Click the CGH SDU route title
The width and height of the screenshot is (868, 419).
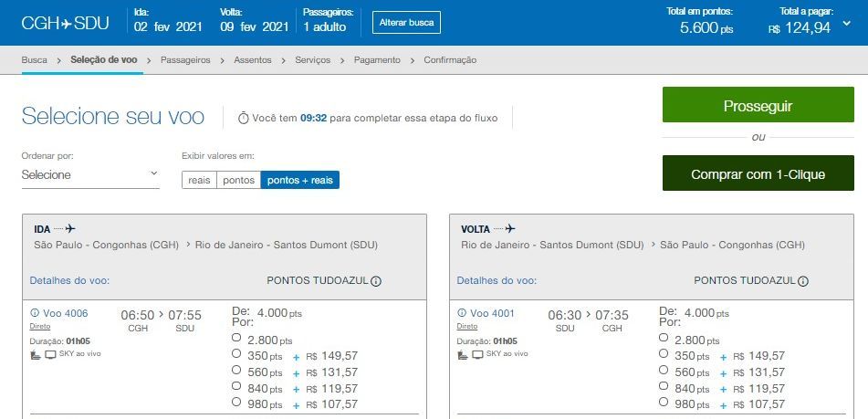(66, 24)
